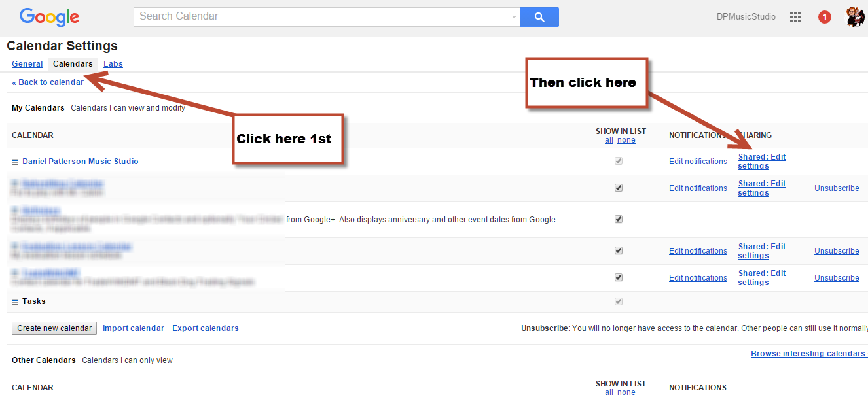The height and width of the screenshot is (395, 868).
Task: Click the 'Calendar Settings' page heading
Action: tap(62, 46)
